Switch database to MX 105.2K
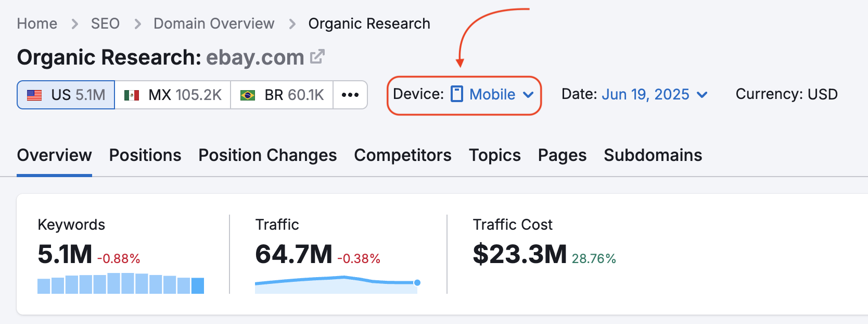This screenshot has width=868, height=324. pyautogui.click(x=172, y=95)
